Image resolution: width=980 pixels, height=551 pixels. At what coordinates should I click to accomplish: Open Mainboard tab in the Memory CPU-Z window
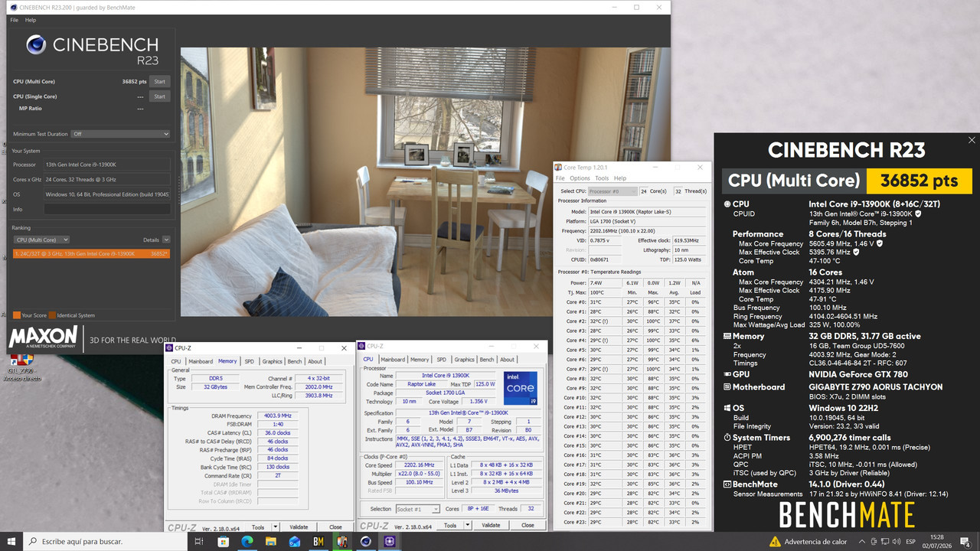point(201,361)
